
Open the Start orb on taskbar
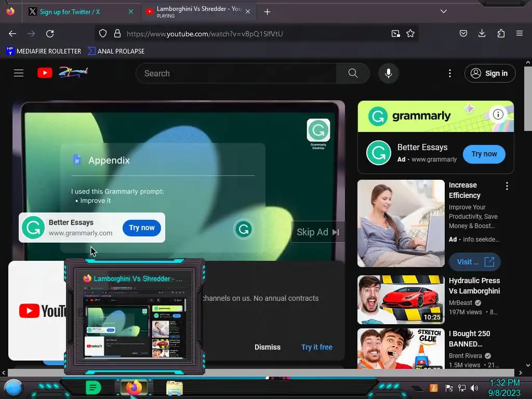coord(14,388)
